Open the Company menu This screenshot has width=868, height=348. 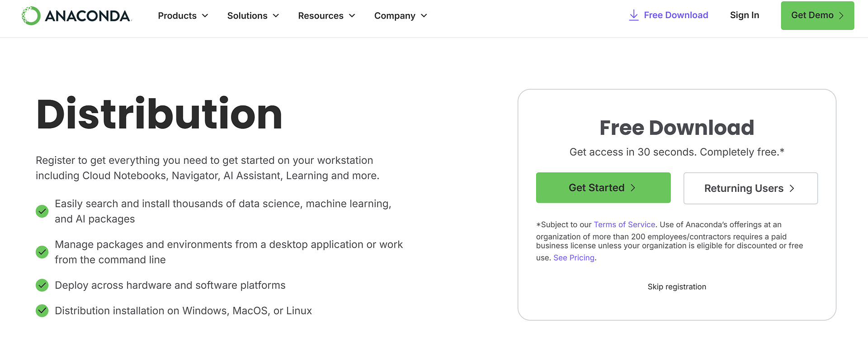(400, 16)
